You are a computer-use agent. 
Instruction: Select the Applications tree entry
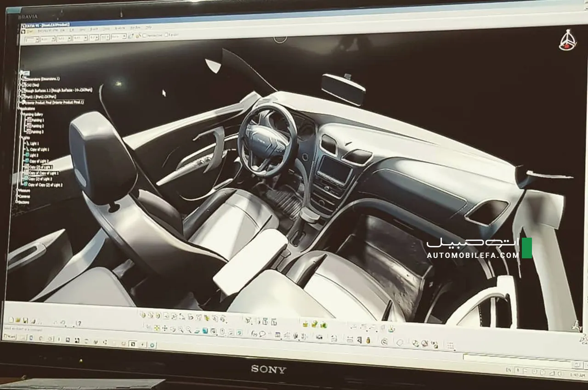click(28, 108)
